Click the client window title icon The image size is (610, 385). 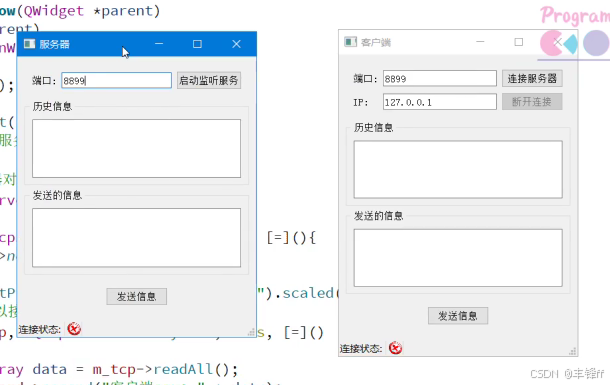351,42
